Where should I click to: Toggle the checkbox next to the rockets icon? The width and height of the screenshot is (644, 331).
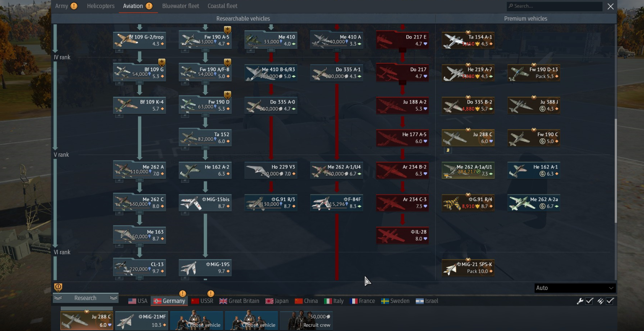coord(610,301)
